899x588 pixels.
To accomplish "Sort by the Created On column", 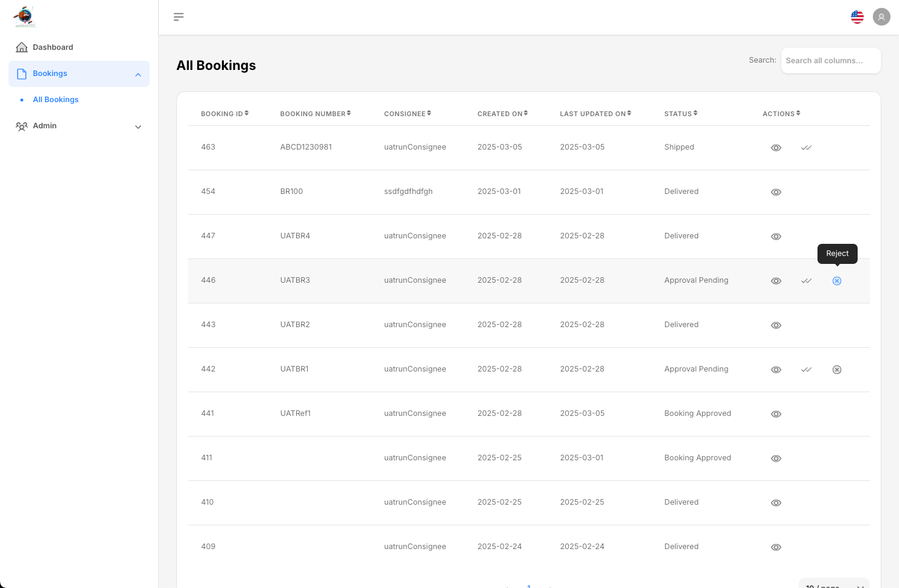I will (502, 114).
